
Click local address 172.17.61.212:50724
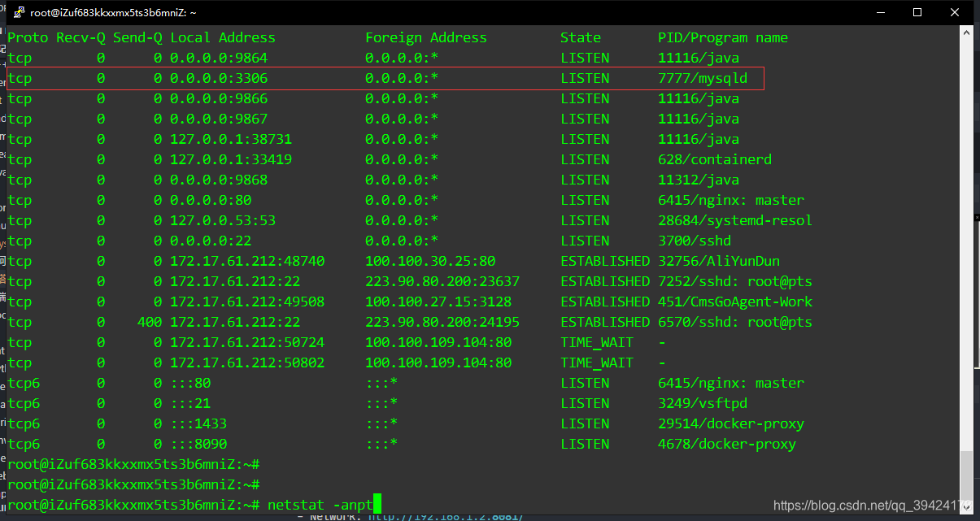pos(247,342)
